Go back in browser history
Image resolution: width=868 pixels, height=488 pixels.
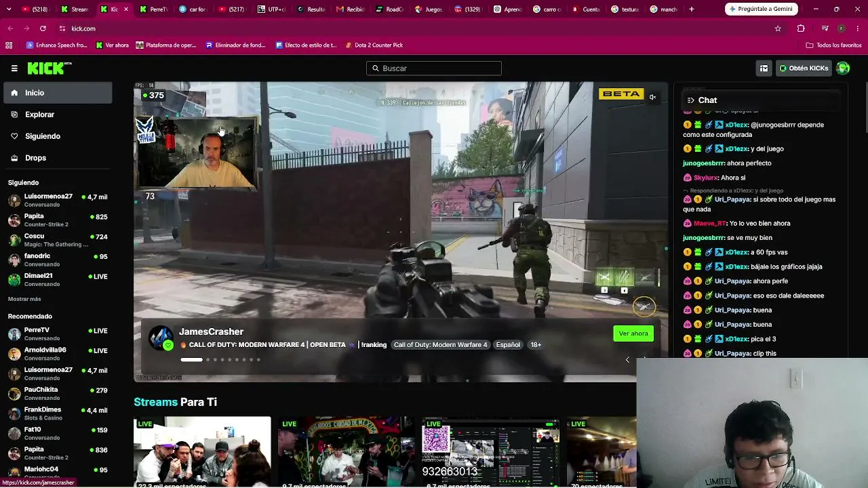point(10,28)
